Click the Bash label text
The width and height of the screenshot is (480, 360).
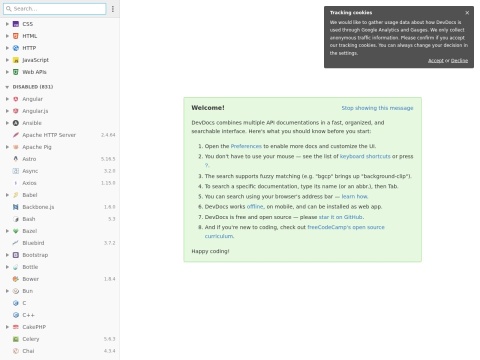[29, 219]
